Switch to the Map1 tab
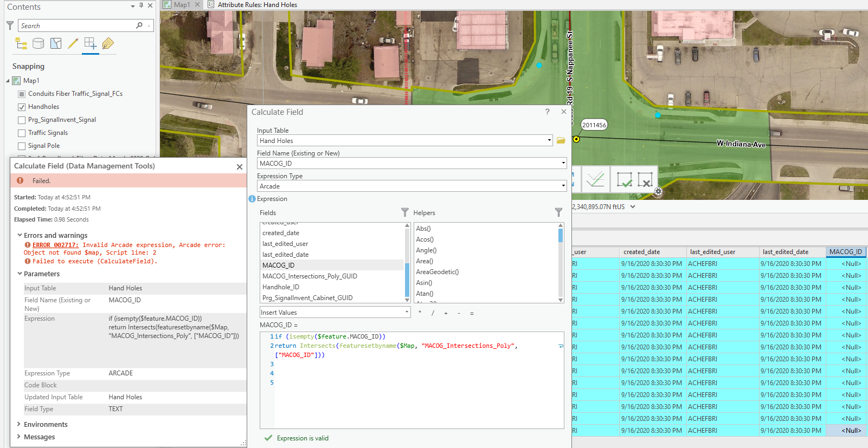The height and width of the screenshot is (448, 868). click(x=182, y=5)
